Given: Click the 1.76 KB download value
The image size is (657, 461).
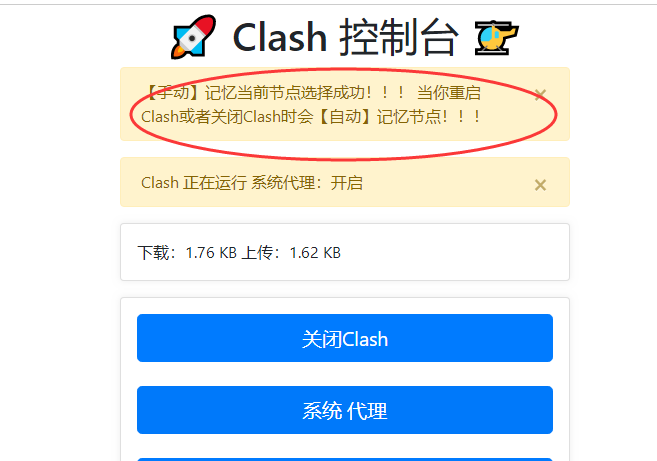Looking at the screenshot, I should (211, 253).
